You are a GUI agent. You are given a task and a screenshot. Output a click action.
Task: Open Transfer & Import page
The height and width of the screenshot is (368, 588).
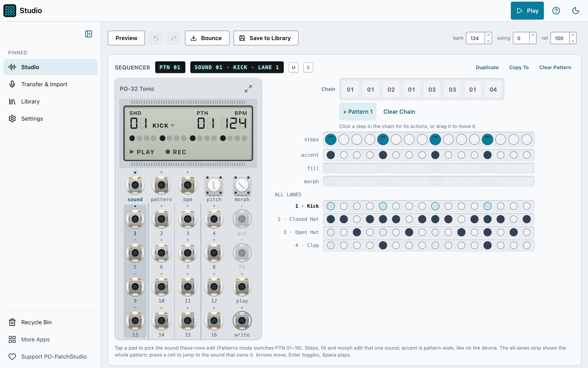50,84
